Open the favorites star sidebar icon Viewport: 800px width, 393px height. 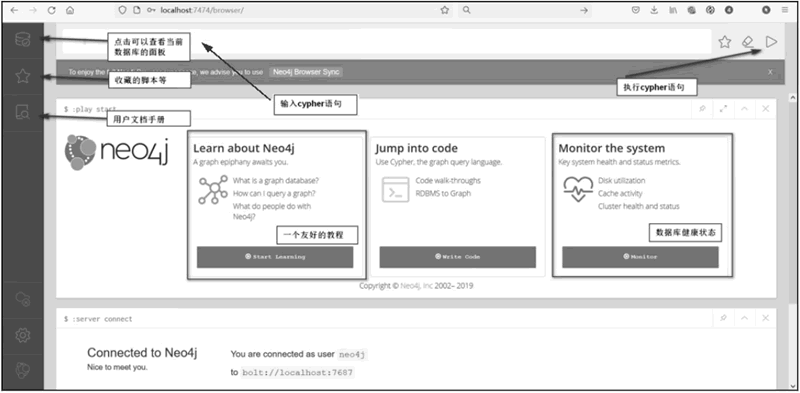[22, 76]
